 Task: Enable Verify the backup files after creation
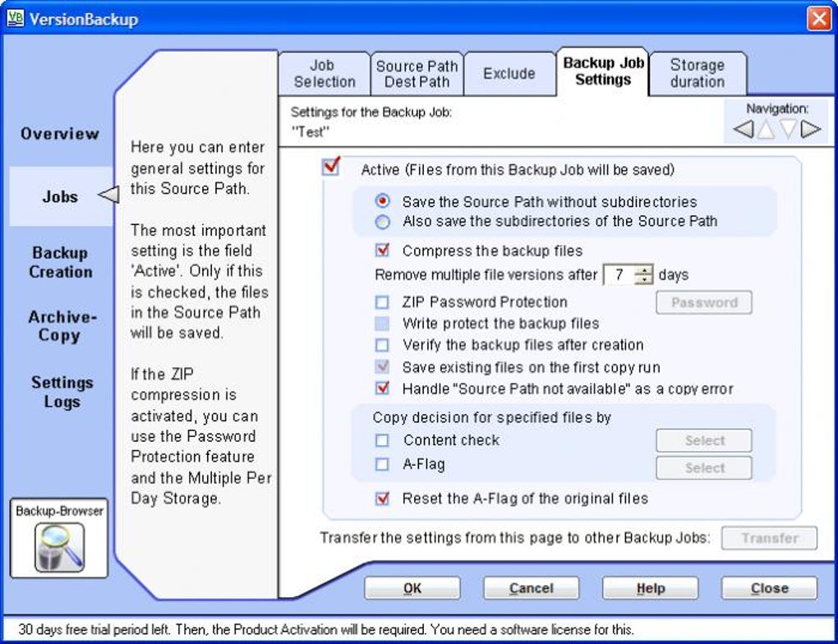pos(382,345)
